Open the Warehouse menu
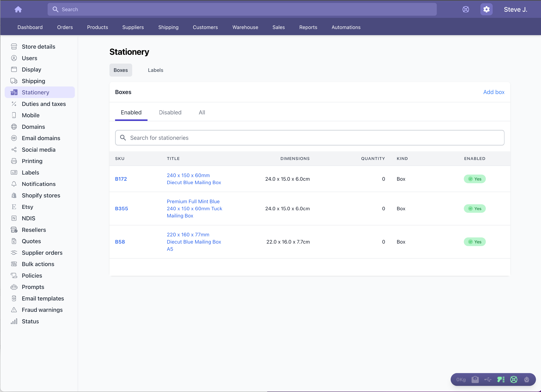Image resolution: width=541 pixels, height=392 pixels. point(245,27)
